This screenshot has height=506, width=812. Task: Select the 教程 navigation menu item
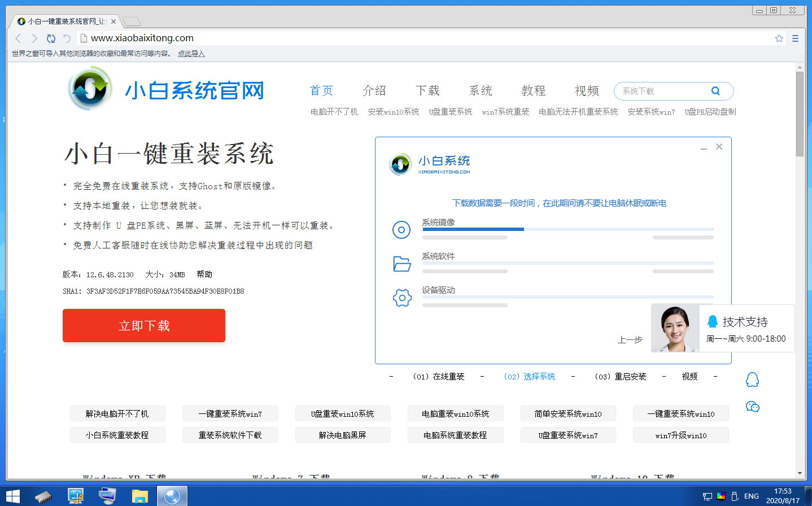[x=532, y=90]
